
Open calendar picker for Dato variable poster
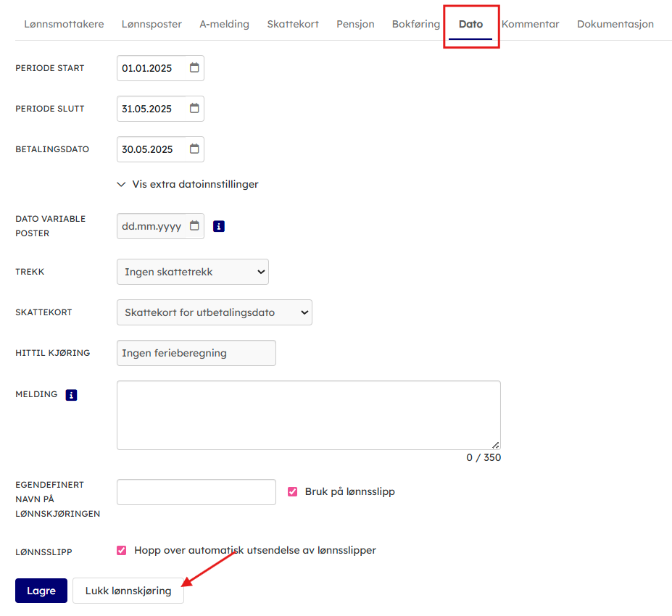pyautogui.click(x=194, y=226)
